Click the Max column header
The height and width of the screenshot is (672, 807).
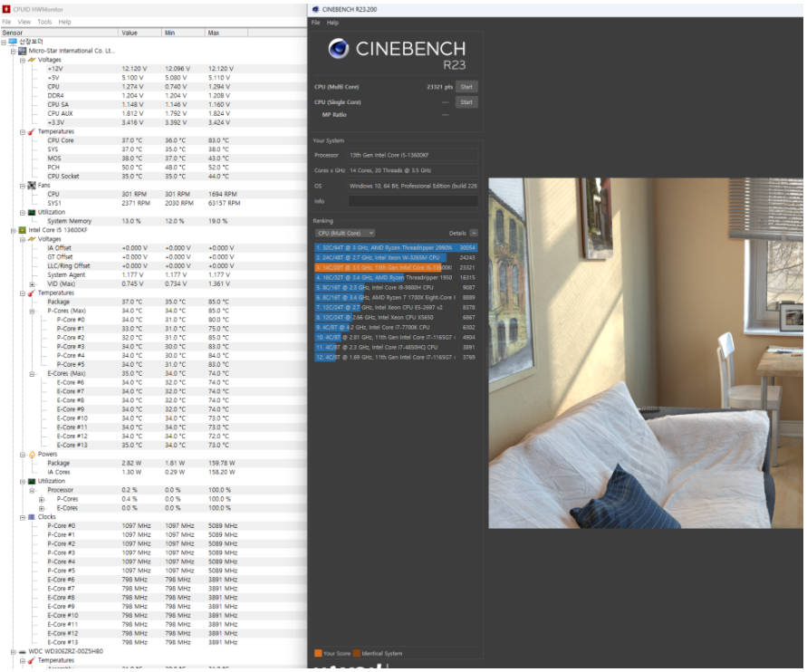pos(226,33)
